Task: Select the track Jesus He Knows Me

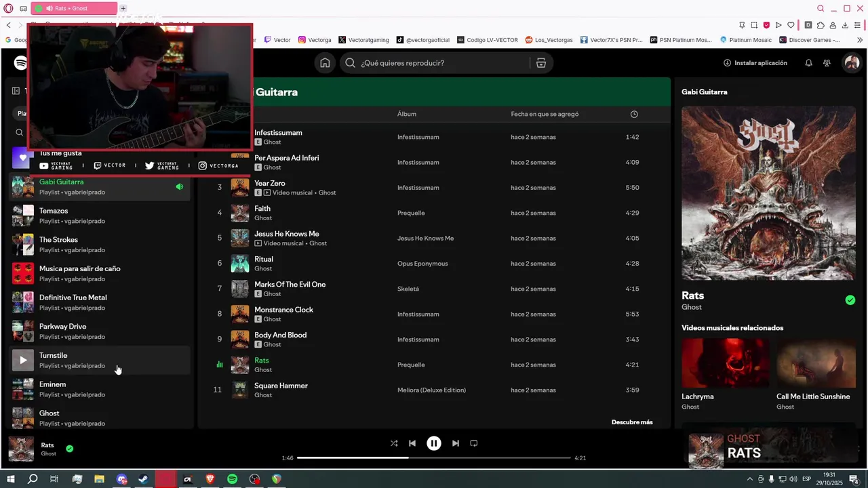Action: pyautogui.click(x=434, y=239)
